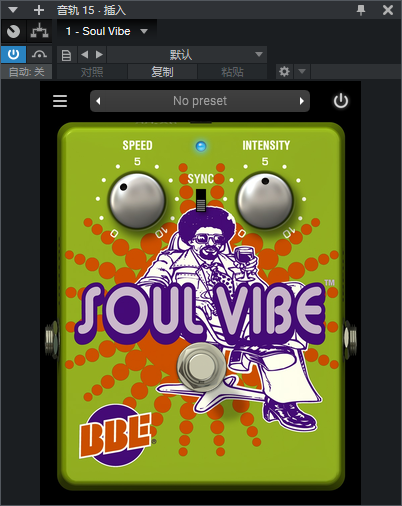This screenshot has width=402, height=506.
Task: Click the right output jack
Action: (350, 339)
